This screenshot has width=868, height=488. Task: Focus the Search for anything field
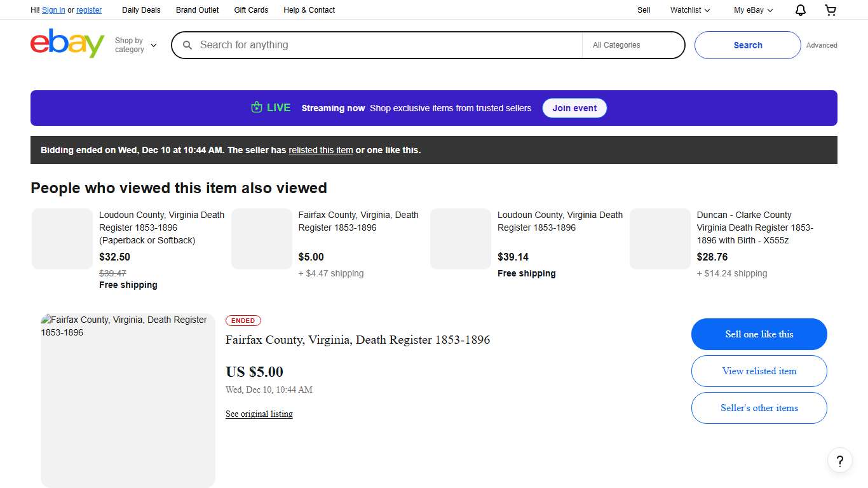(x=388, y=45)
